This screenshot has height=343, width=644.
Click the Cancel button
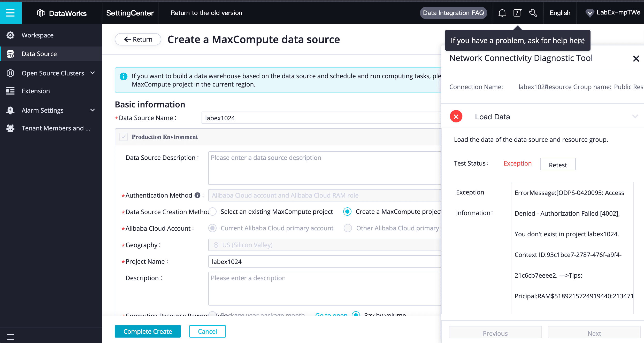point(208,331)
